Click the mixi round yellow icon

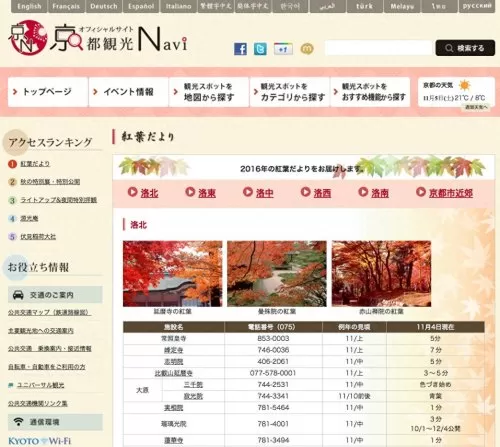[x=307, y=49]
